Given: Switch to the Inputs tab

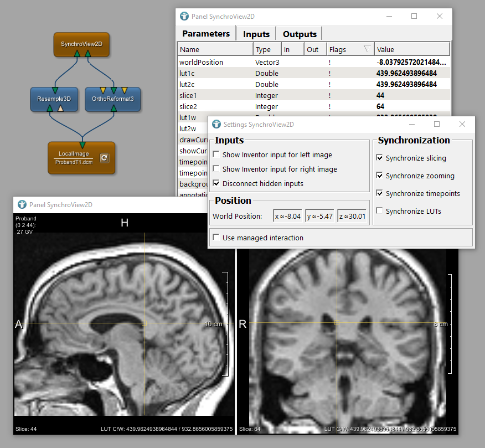Looking at the screenshot, I should point(256,34).
